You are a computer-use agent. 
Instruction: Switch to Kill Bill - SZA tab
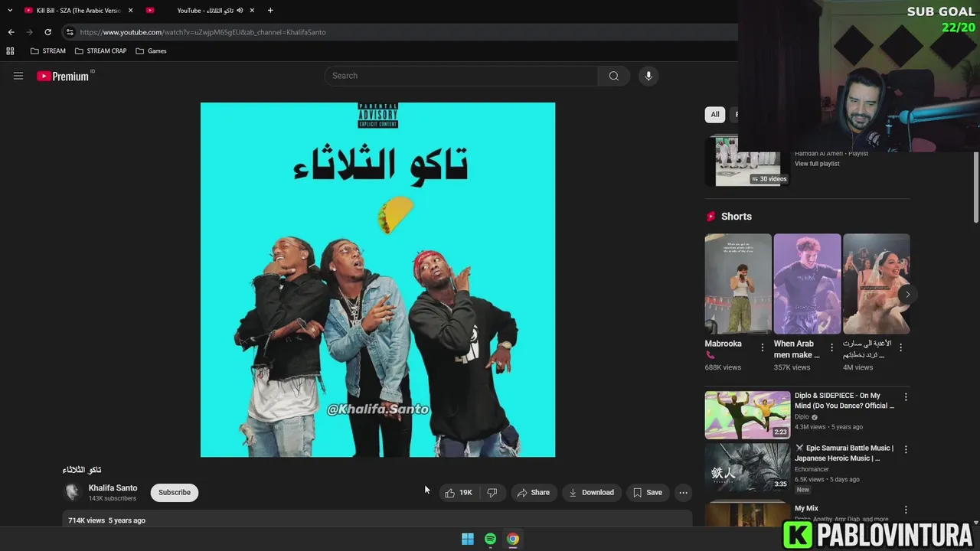click(73, 10)
